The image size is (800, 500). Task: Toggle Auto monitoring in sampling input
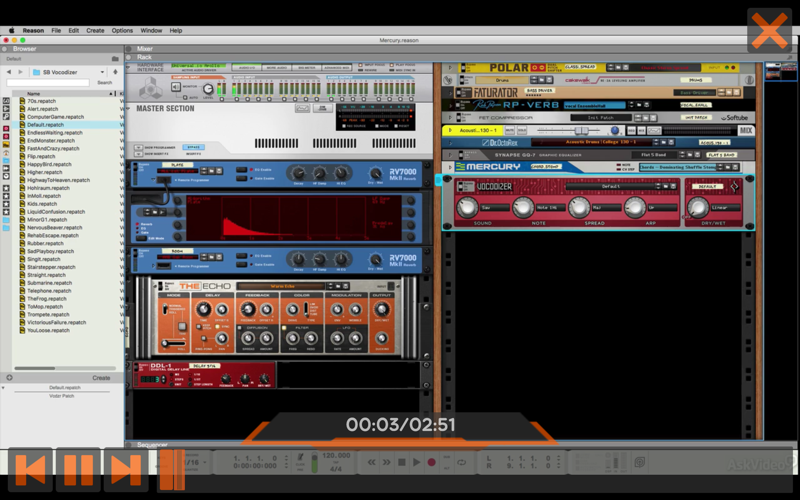coord(185,97)
